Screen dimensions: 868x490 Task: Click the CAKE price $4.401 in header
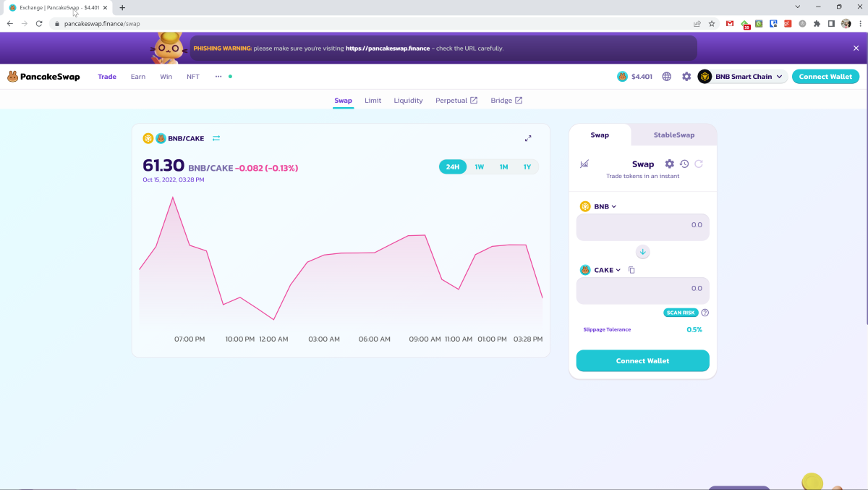coord(634,77)
